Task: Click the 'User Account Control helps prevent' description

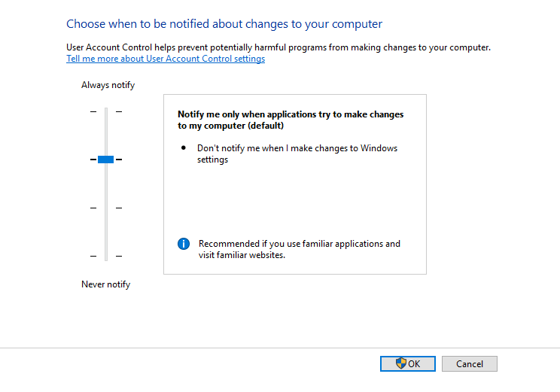Action: click(278, 47)
